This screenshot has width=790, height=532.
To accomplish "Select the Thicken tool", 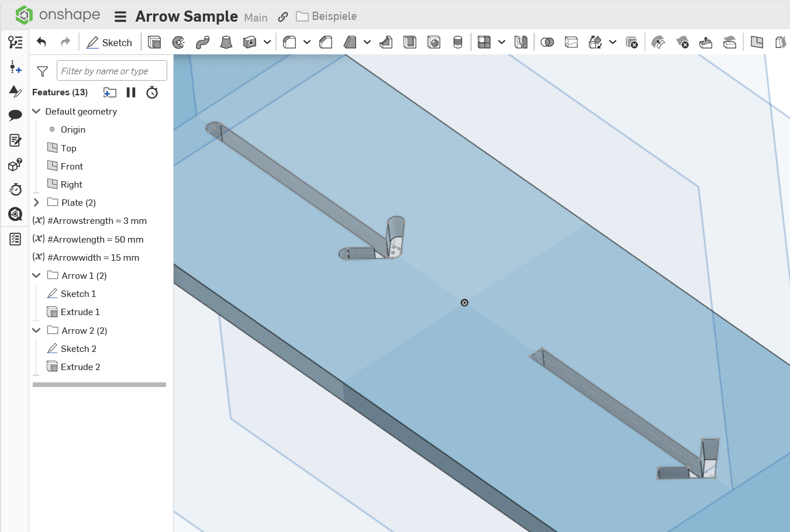I will tap(250, 42).
